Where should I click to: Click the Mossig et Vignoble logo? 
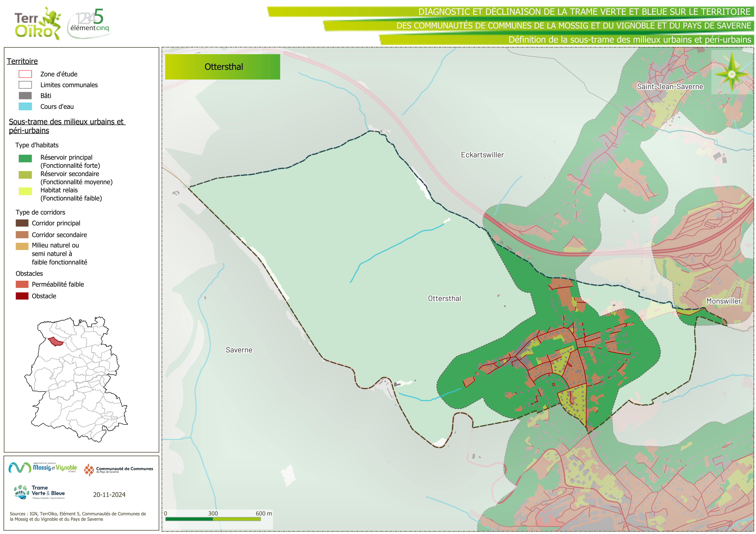(43, 468)
